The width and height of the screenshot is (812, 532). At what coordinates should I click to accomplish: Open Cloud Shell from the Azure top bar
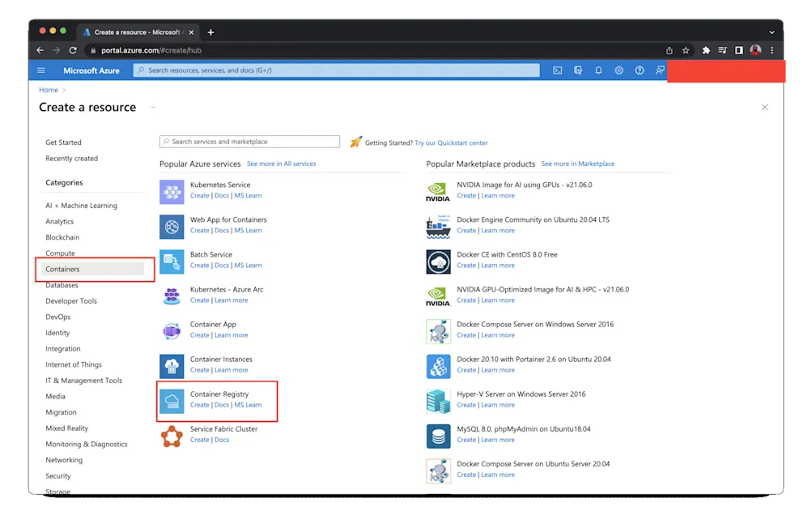(x=557, y=70)
